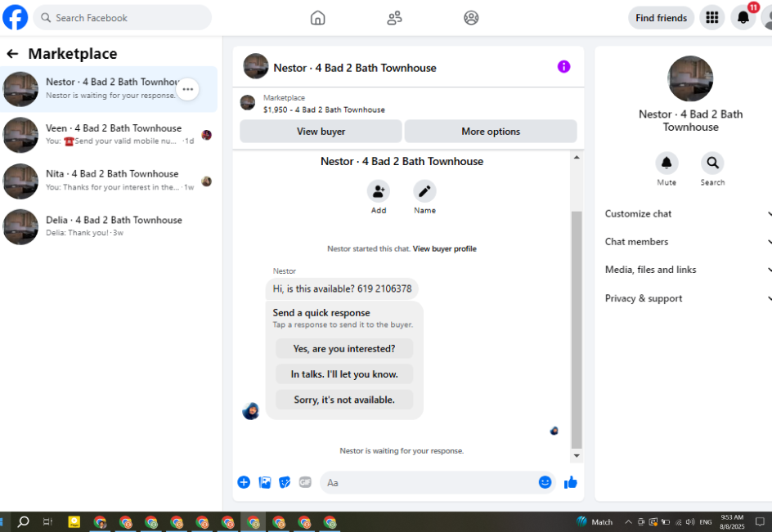Click the Mute bell icon in right panel
Viewport: 772px width, 532px height.
click(667, 163)
